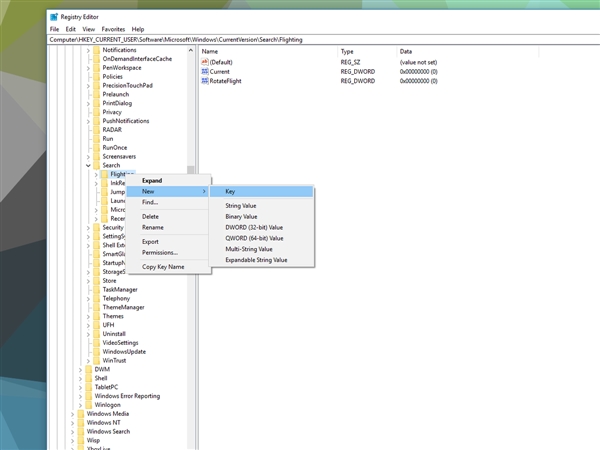
Task: Collapse the Search key in the tree
Action: (x=88, y=165)
